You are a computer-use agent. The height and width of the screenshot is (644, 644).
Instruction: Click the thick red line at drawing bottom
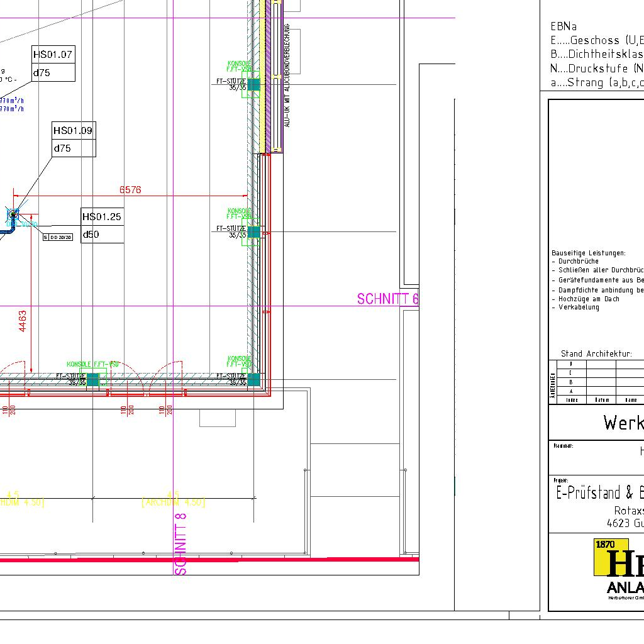click(208, 558)
